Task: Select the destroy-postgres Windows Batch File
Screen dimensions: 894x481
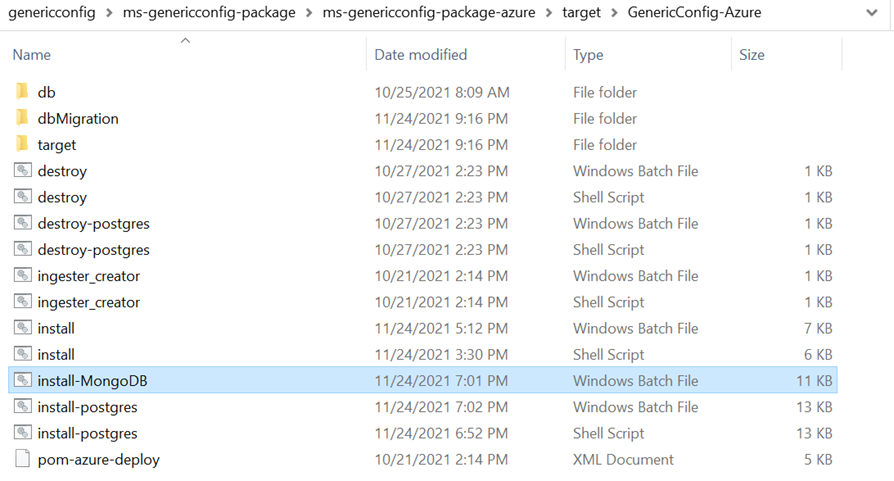Action: pyautogui.click(x=93, y=224)
